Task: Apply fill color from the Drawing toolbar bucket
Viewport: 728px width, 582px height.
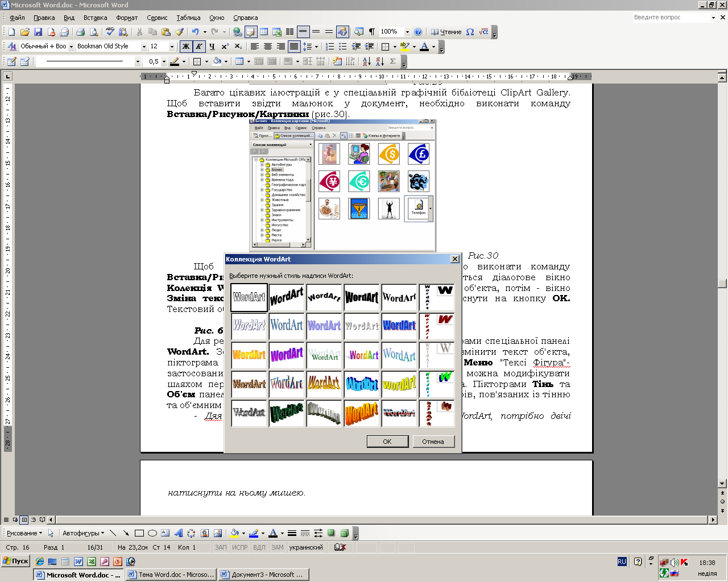Action: click(x=234, y=533)
